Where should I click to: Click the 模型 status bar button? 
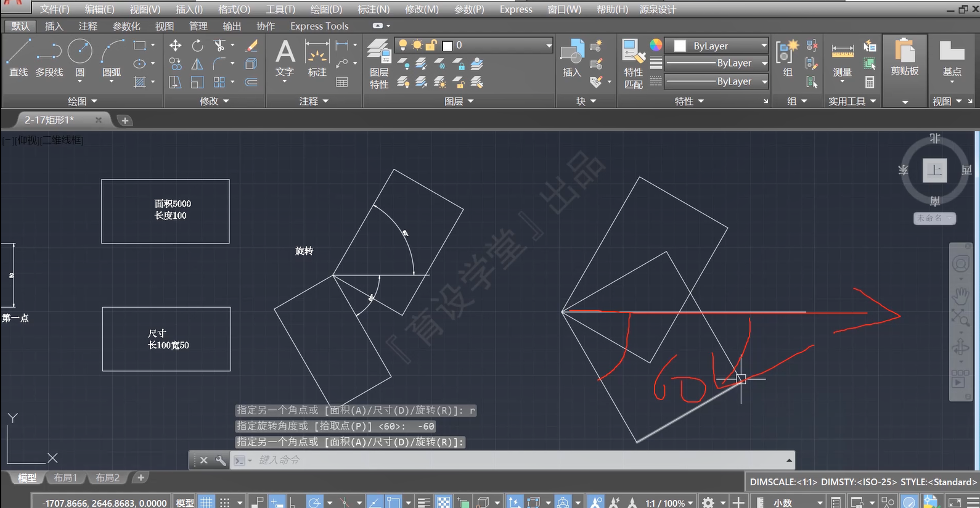coord(185,503)
